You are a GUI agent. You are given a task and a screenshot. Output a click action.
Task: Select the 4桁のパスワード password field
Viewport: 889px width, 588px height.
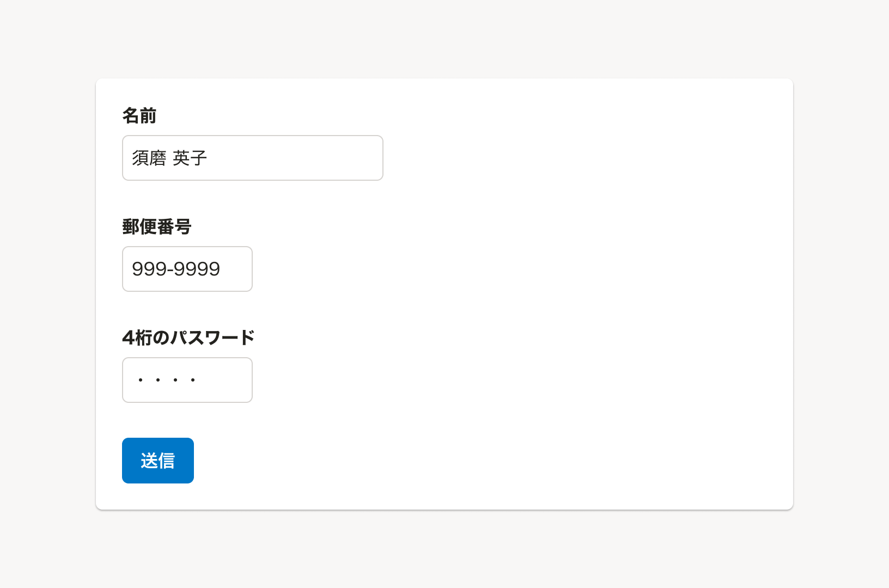pyautogui.click(x=187, y=380)
